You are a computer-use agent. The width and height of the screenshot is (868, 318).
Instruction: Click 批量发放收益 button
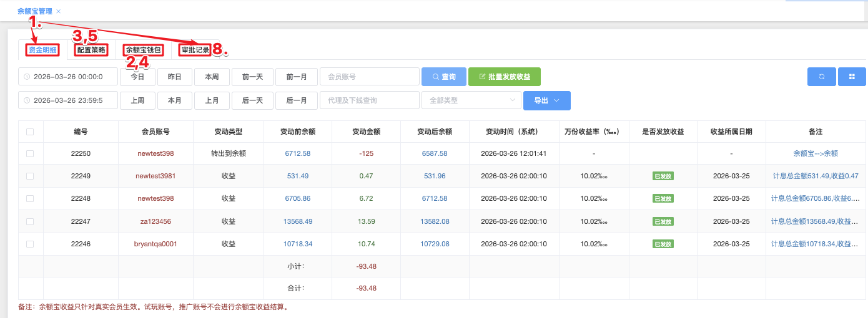pyautogui.click(x=504, y=77)
